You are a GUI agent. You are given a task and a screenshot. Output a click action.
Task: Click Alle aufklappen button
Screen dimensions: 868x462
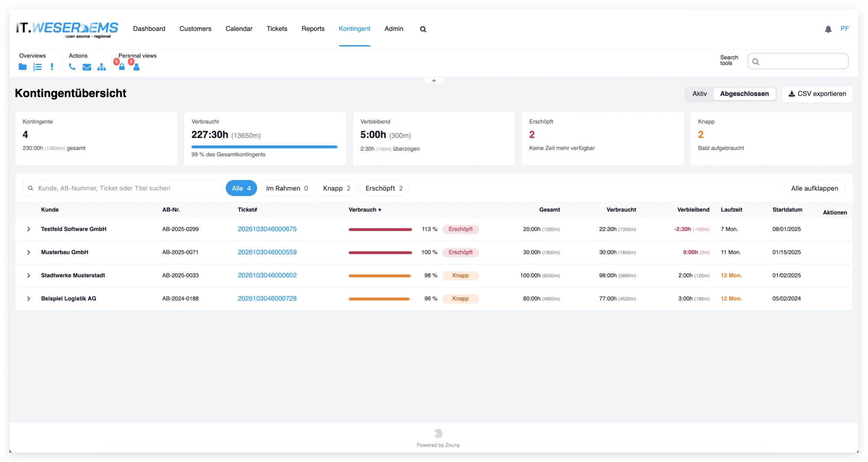point(815,188)
